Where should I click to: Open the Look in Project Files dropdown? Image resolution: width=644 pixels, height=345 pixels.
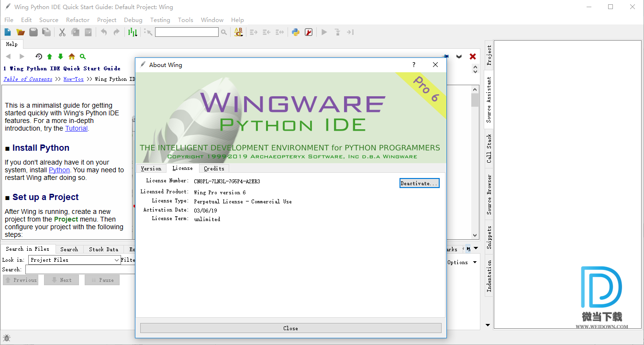click(75, 260)
